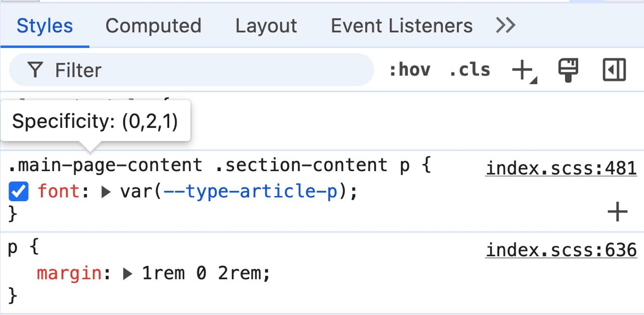
Task: Select the Styles tab
Action: (x=45, y=26)
